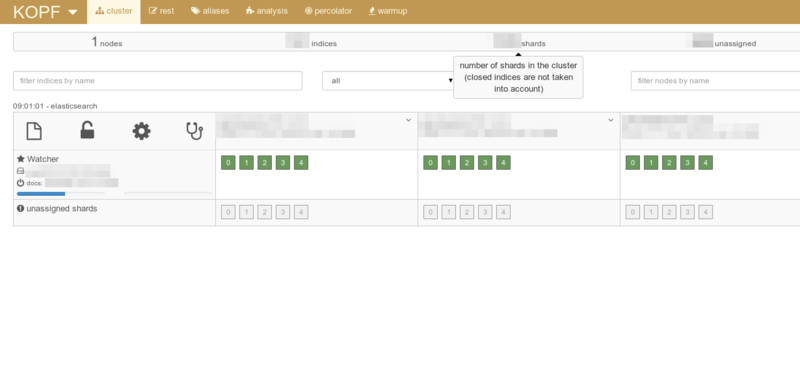Expand the first index header chevron
The image size is (800, 385).
point(408,120)
